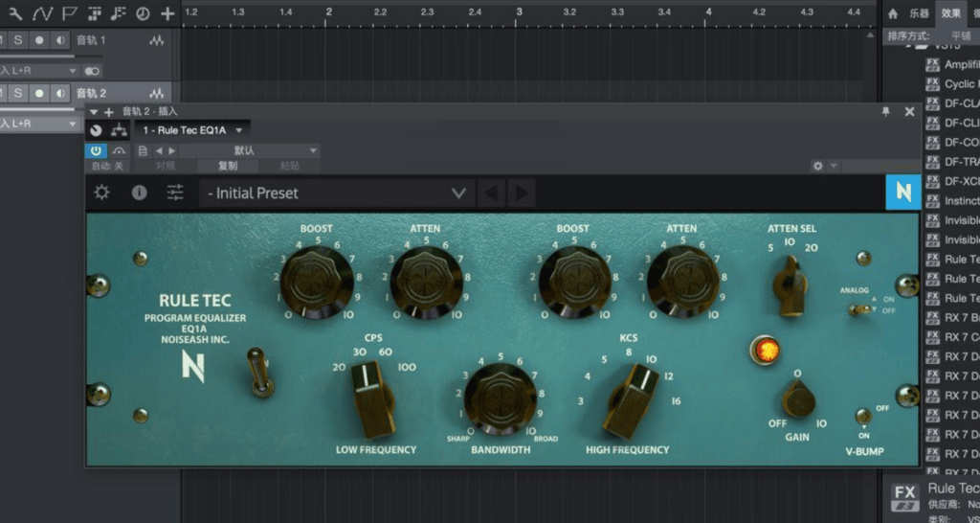Click the plus icon beside 音轨 2 · 插入
The width and height of the screenshot is (980, 523).
point(109,112)
